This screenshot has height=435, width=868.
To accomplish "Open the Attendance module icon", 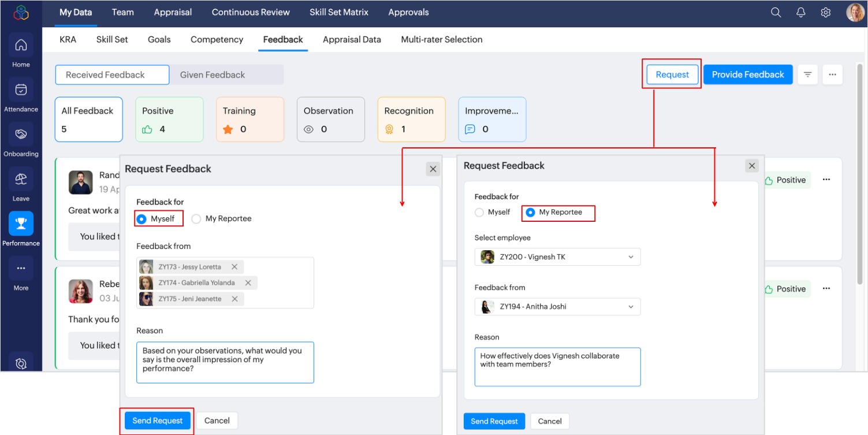I will [x=21, y=90].
